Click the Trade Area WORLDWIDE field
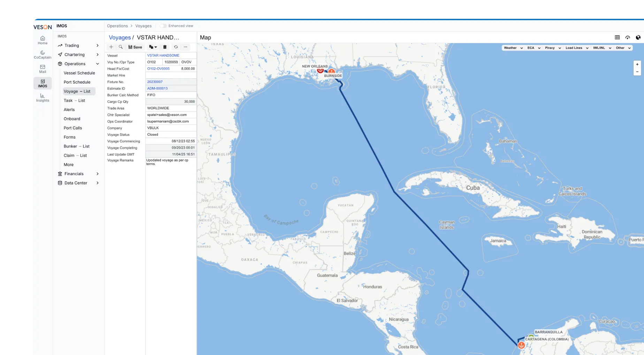 [x=171, y=108]
